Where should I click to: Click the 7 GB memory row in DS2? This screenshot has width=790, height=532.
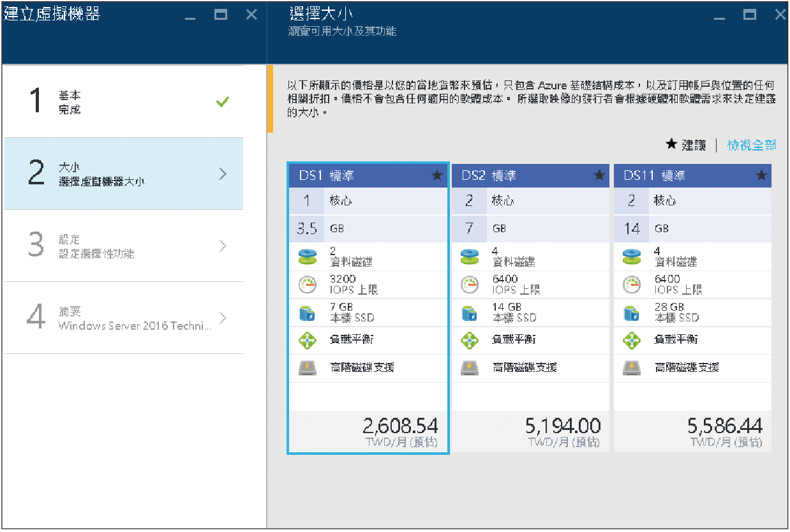530,228
